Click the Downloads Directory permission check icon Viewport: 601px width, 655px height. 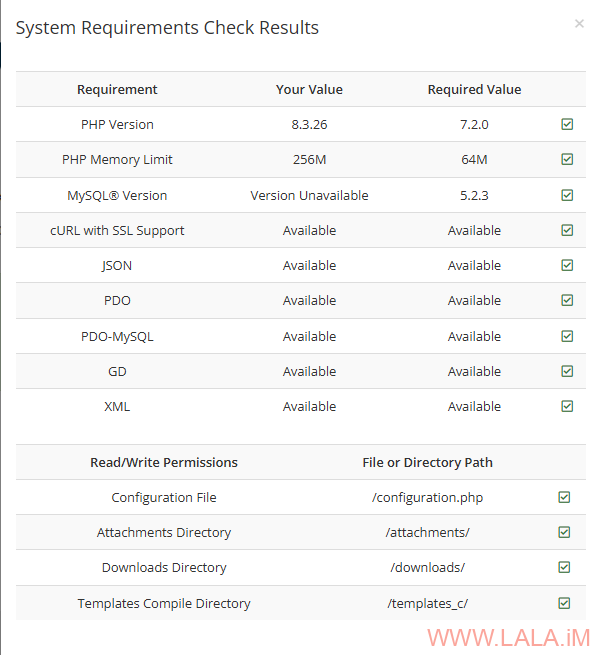click(x=564, y=567)
